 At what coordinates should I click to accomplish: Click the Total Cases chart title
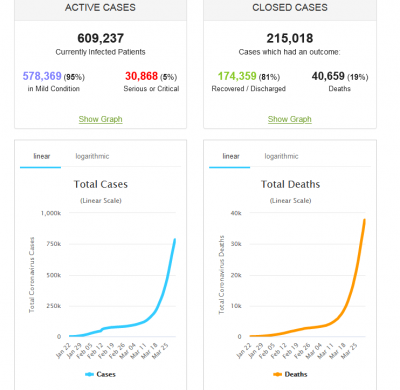tap(101, 184)
